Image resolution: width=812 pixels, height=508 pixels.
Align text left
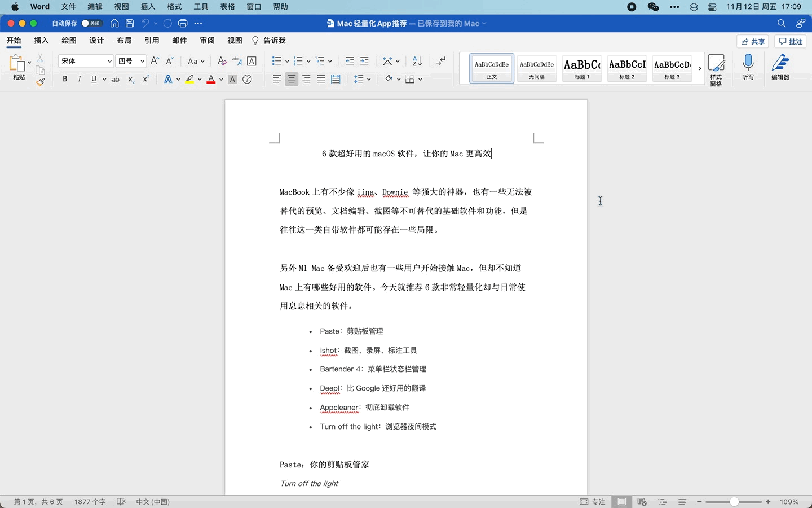pos(277,79)
